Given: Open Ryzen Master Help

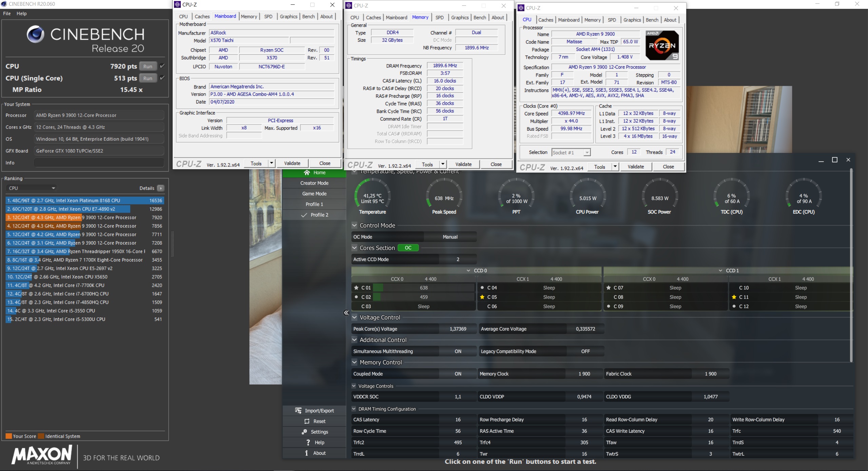Looking at the screenshot, I should pyautogui.click(x=314, y=442).
